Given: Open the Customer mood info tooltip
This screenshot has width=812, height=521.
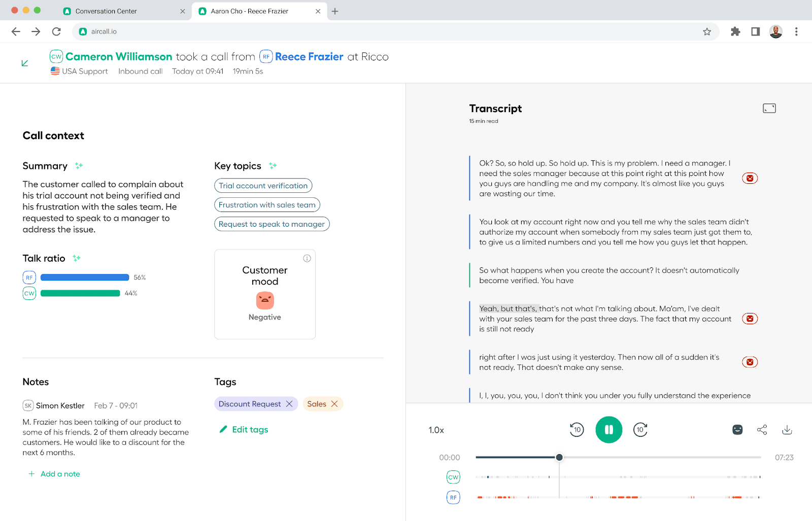Looking at the screenshot, I should coord(307,258).
